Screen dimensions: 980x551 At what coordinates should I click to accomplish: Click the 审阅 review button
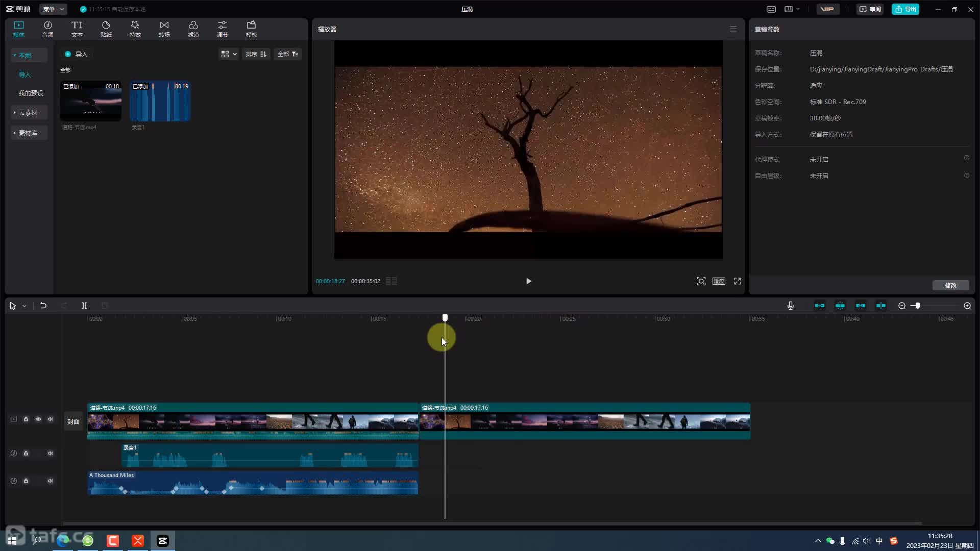pyautogui.click(x=870, y=9)
